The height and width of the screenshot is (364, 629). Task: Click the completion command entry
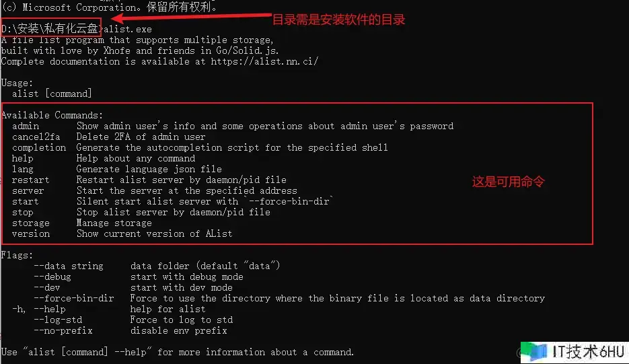tap(39, 147)
